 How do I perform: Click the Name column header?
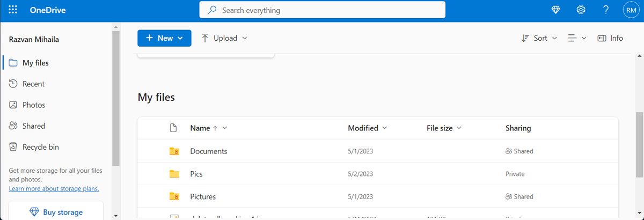click(x=200, y=128)
